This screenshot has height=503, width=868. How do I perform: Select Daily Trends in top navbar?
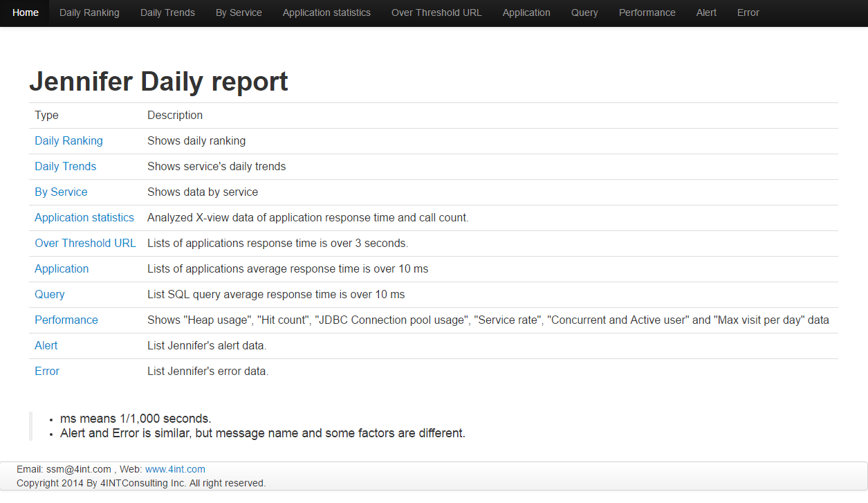coord(167,12)
